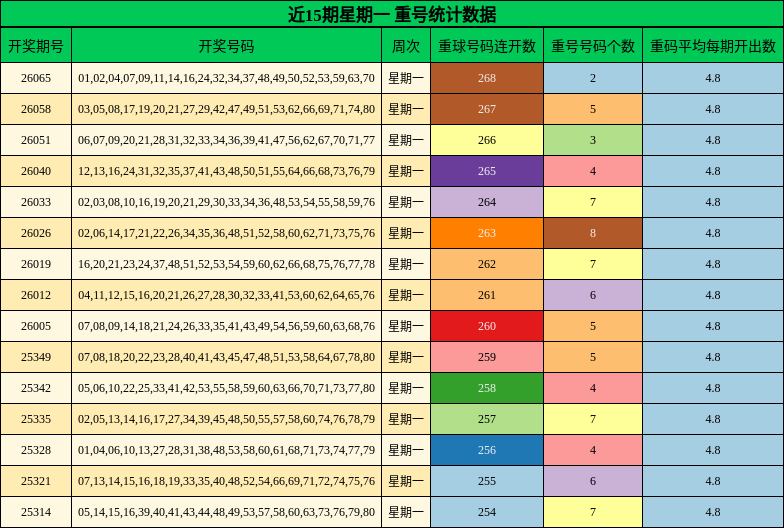The height and width of the screenshot is (528, 784).
Task: Click the 261 cell
Action: click(x=487, y=295)
